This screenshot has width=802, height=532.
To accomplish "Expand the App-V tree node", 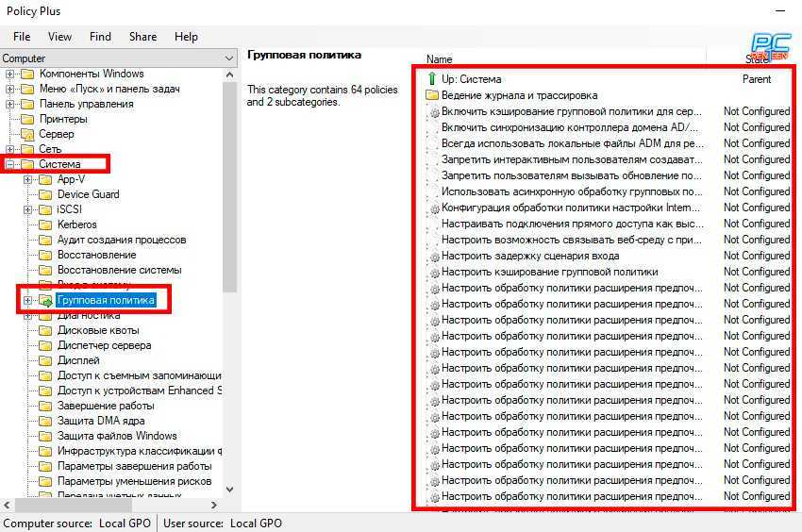I will point(28,179).
